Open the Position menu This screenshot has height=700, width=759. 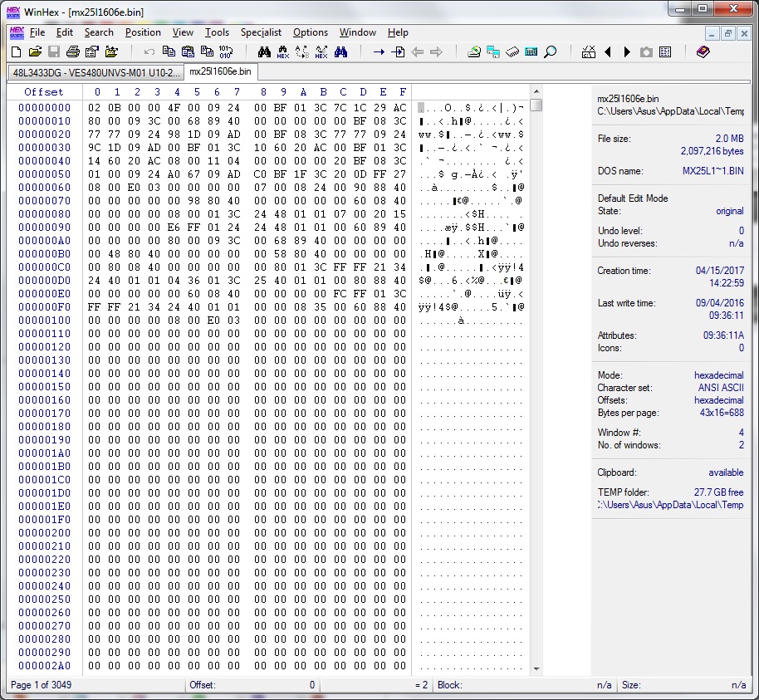coord(143,32)
